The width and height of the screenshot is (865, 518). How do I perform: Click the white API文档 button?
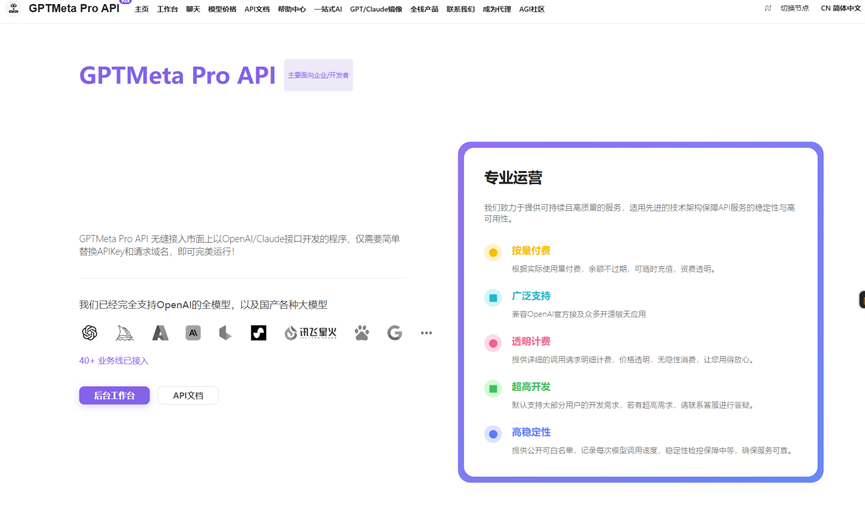tap(188, 395)
